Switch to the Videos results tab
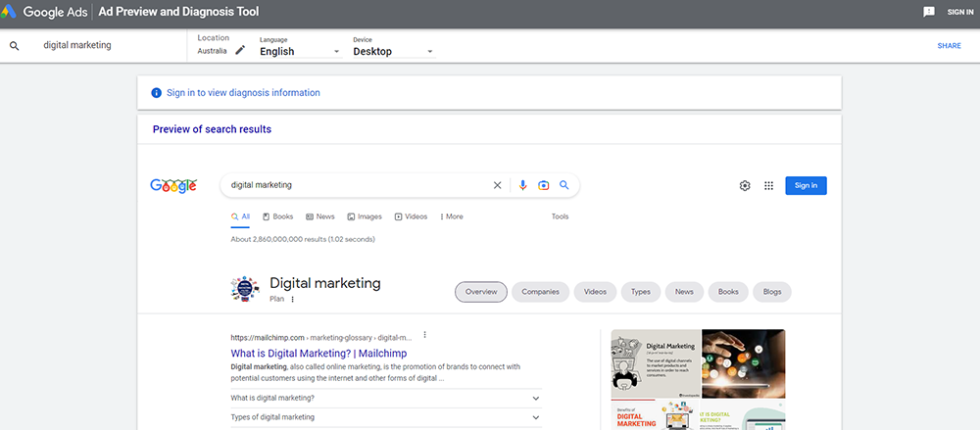Viewport: 980px width, 430px height. pyautogui.click(x=411, y=216)
